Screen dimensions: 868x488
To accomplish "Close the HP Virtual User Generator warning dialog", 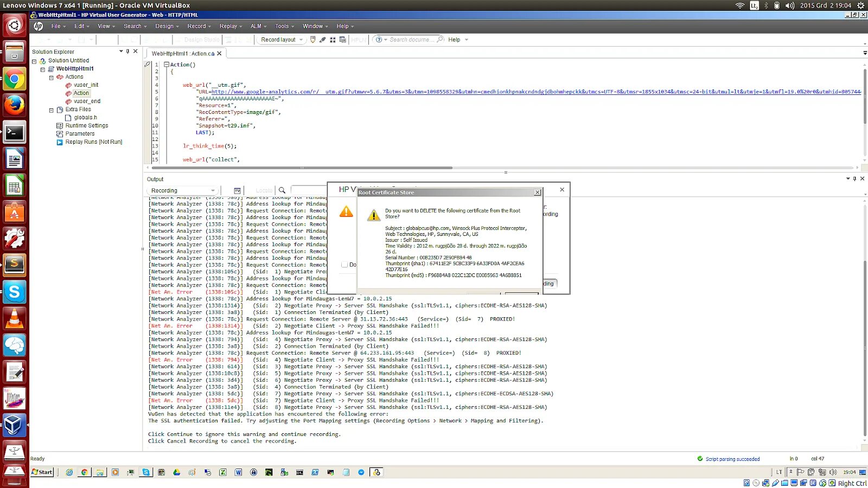I will pos(562,189).
